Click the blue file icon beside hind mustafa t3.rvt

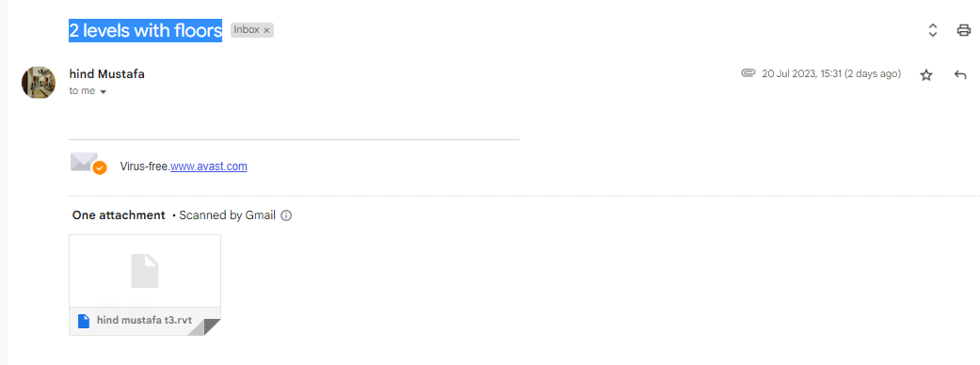[84, 321]
